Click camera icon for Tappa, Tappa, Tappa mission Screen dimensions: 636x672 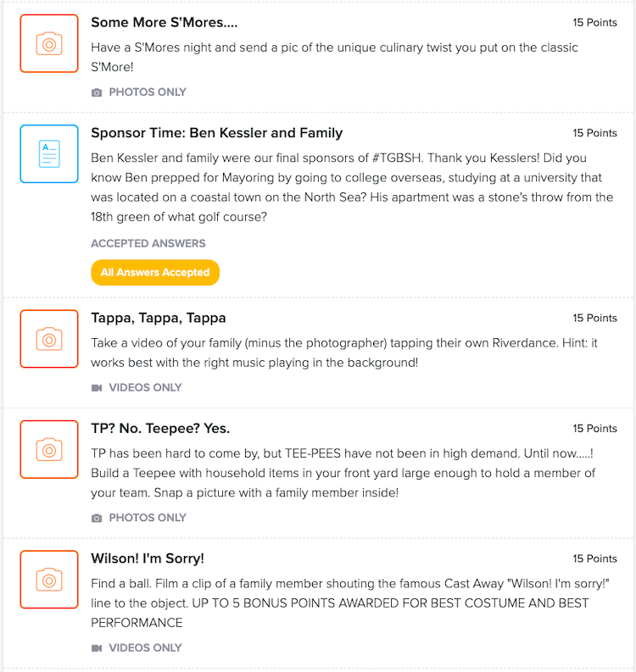tap(49, 339)
